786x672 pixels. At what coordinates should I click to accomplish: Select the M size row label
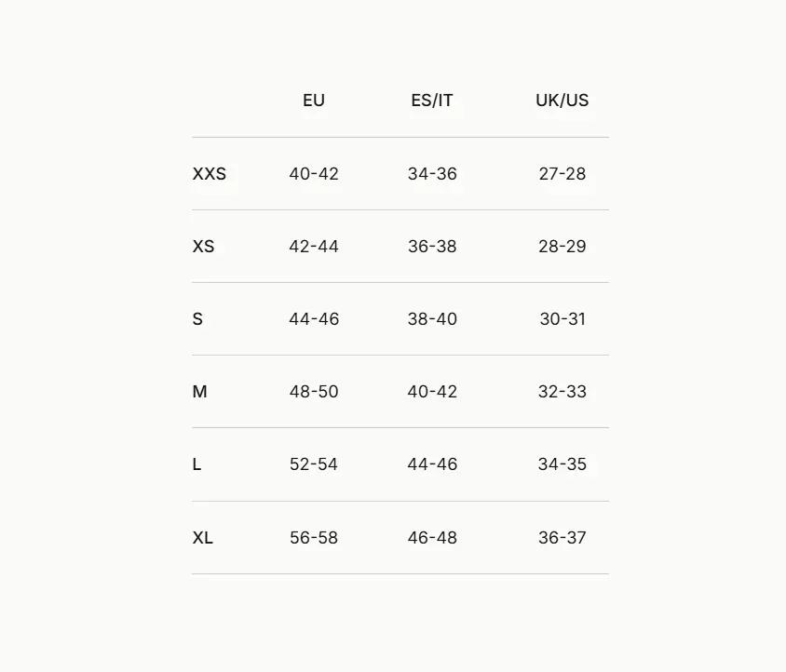(199, 391)
